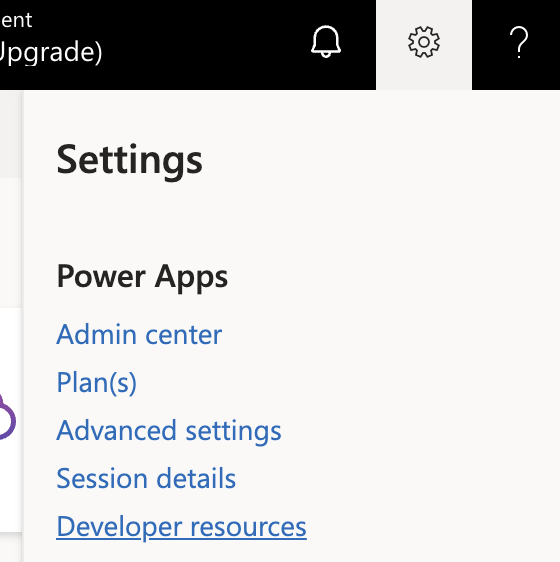Open the Help question mark icon

(518, 42)
